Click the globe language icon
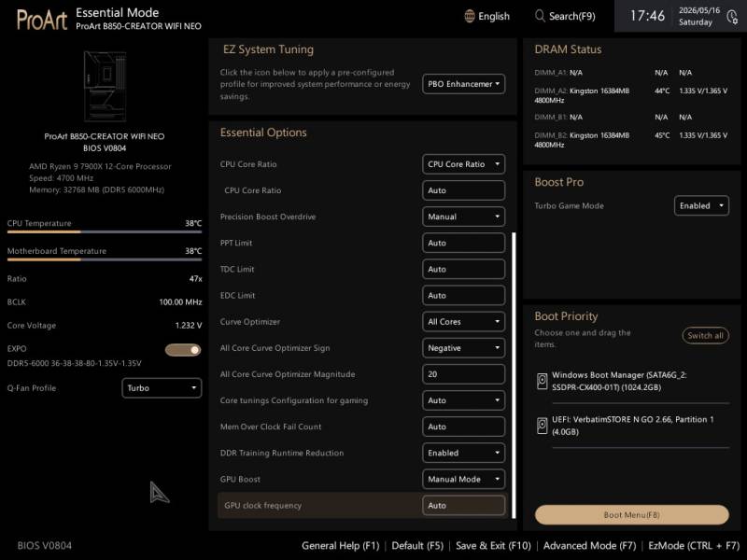 [x=470, y=16]
